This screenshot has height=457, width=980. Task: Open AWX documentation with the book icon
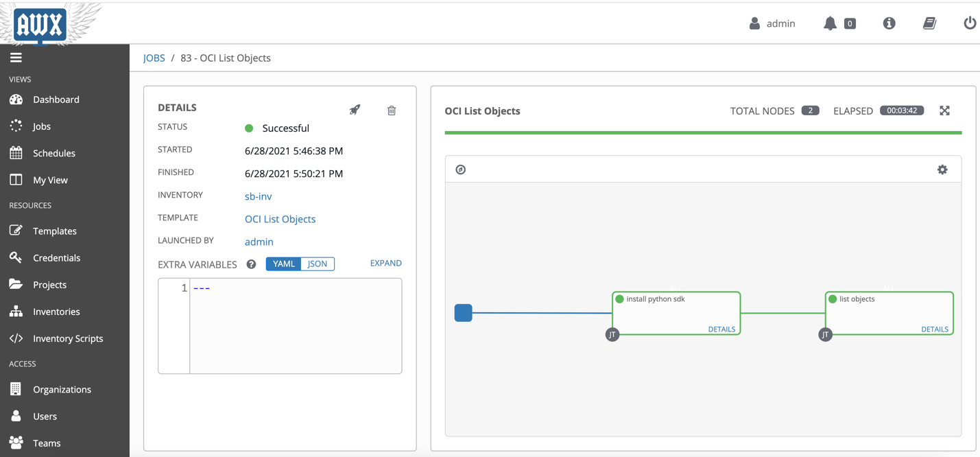(x=929, y=23)
